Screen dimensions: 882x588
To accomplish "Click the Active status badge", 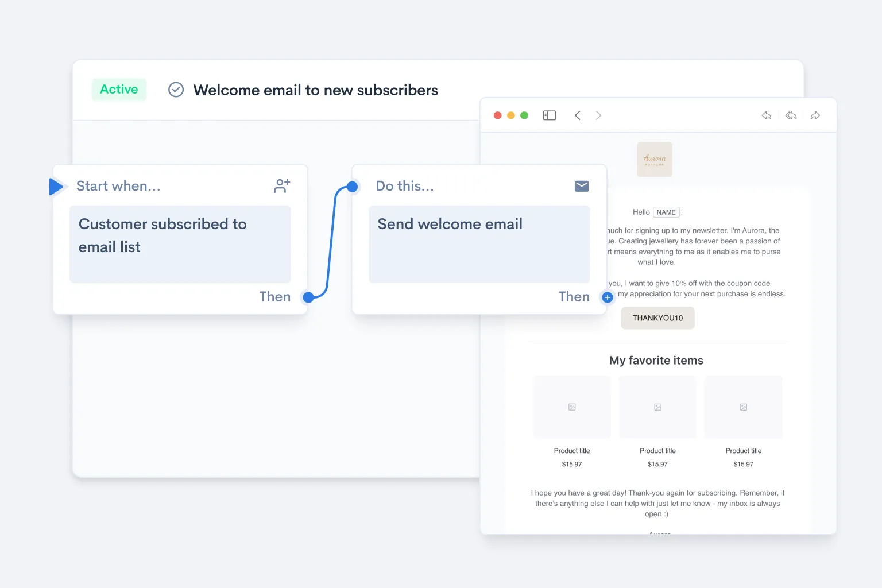I will tap(119, 90).
